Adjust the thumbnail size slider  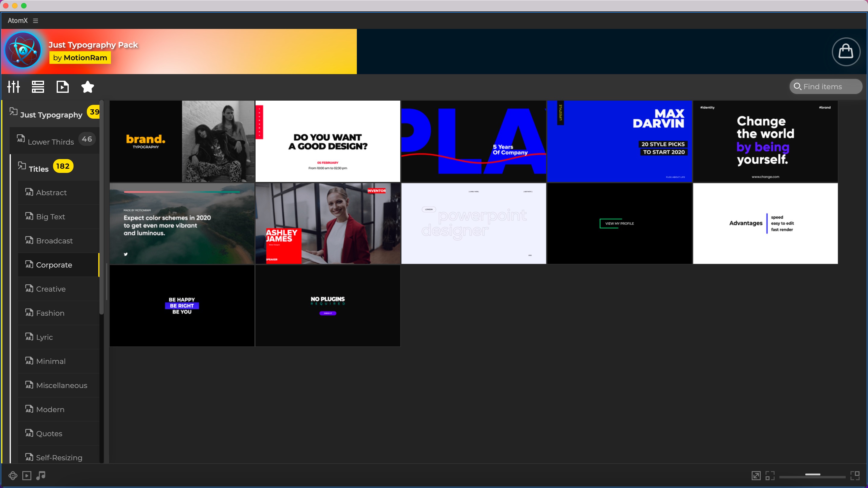[x=813, y=474]
